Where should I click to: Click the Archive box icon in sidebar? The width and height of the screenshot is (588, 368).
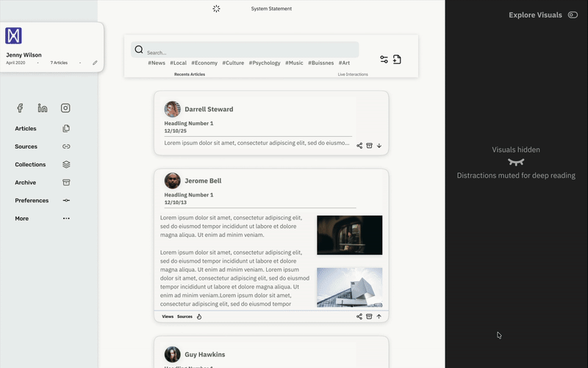click(x=66, y=183)
